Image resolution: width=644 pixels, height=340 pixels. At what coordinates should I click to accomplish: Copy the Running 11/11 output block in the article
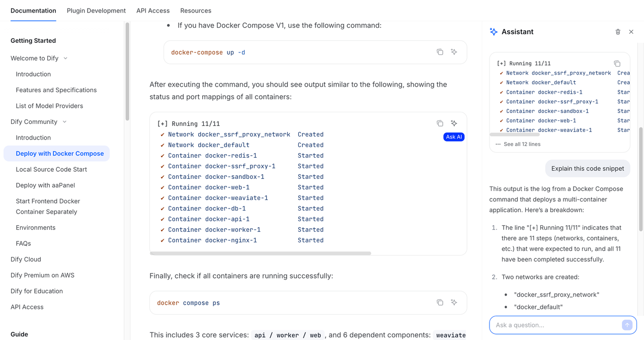tap(440, 123)
